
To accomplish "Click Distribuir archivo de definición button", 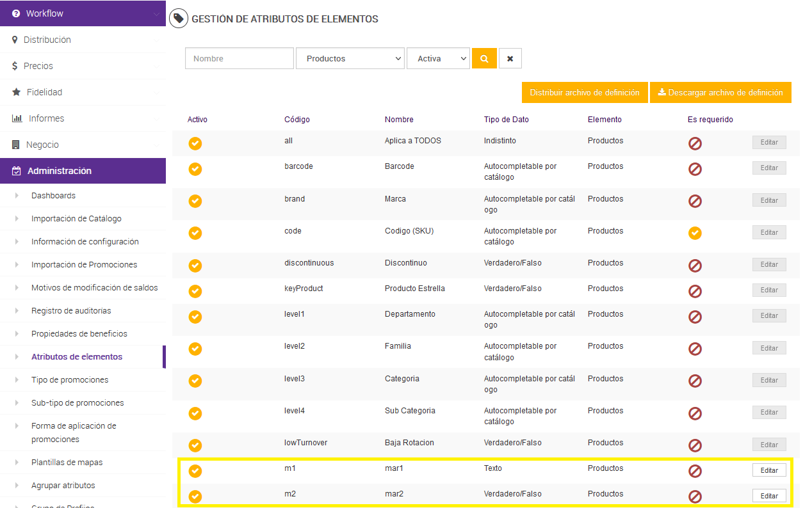I will click(x=585, y=93).
